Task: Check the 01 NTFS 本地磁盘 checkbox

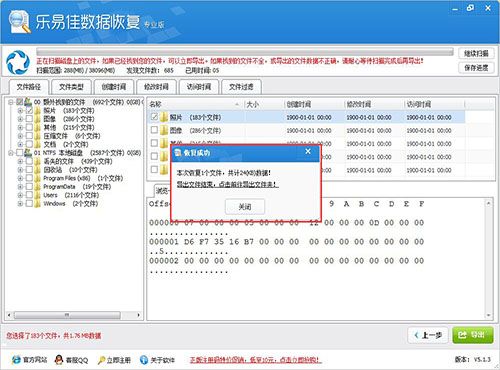Action: tap(20, 153)
